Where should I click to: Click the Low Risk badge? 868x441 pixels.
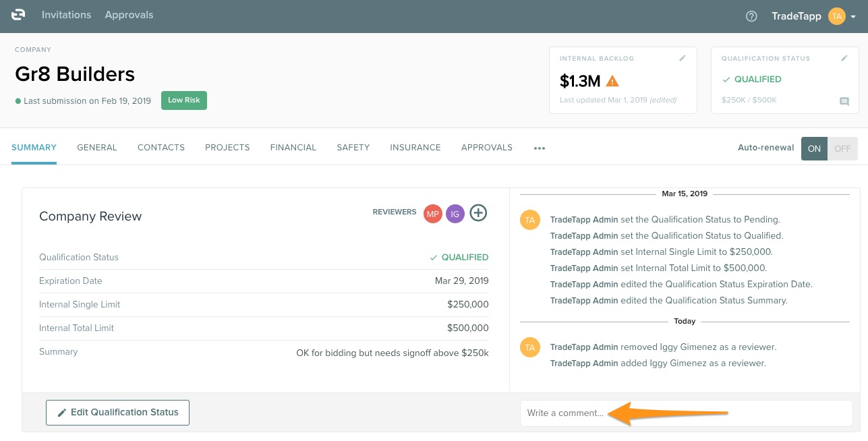point(183,100)
